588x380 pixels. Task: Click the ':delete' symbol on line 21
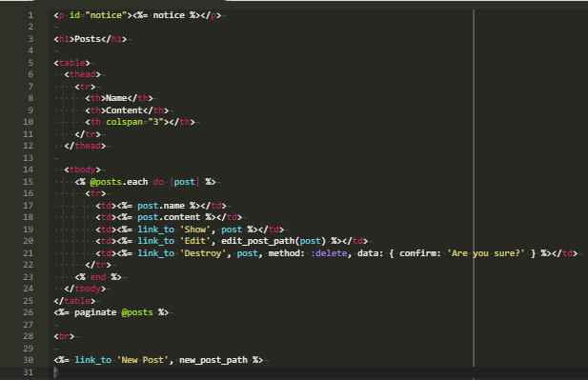[329, 253]
